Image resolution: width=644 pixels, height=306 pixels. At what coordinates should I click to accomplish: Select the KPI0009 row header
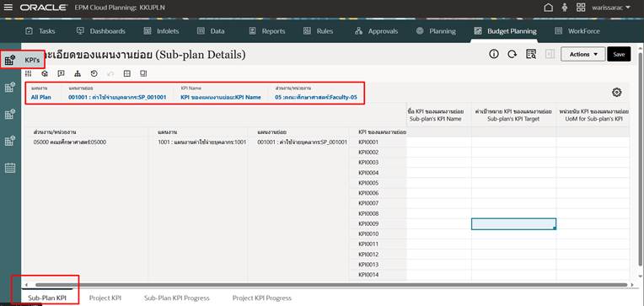click(x=378, y=224)
